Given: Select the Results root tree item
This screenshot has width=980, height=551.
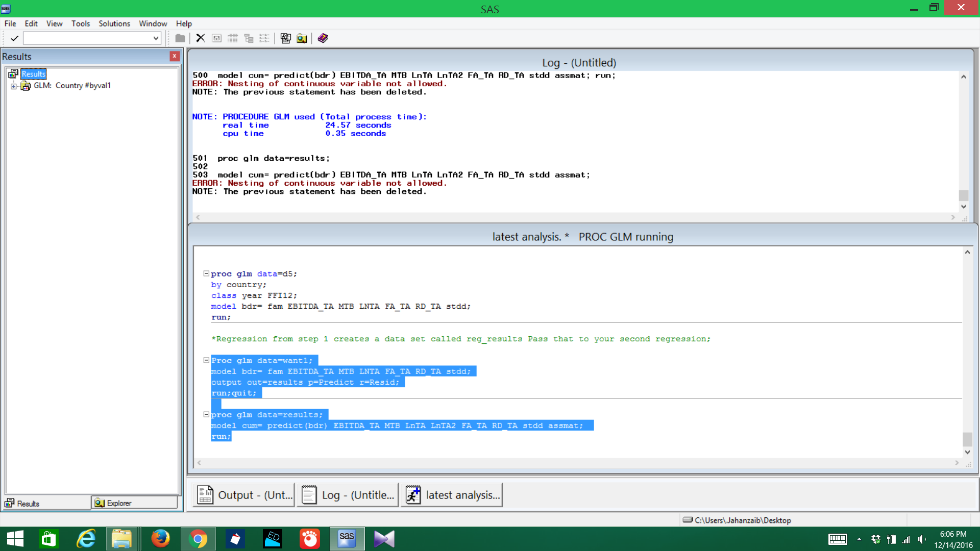Looking at the screenshot, I should coord(33,74).
